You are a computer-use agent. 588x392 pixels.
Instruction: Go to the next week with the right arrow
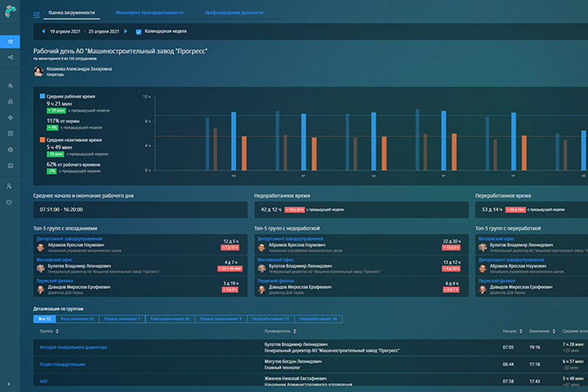(x=126, y=32)
